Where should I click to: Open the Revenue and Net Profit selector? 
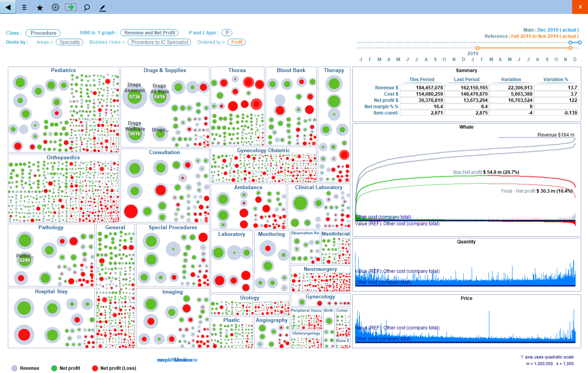coord(150,33)
